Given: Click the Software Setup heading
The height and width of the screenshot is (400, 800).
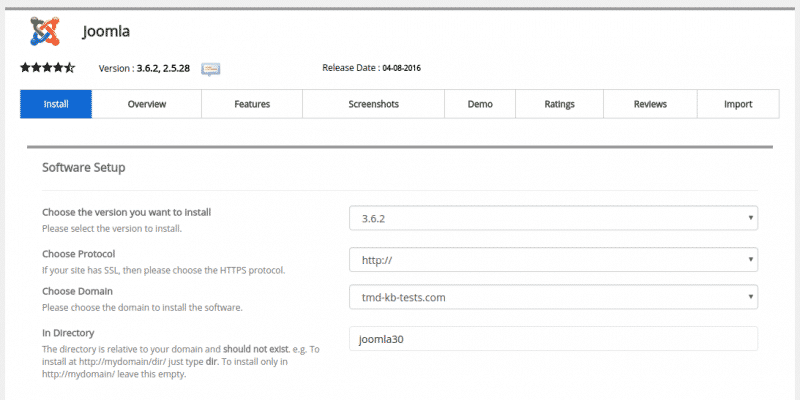Looking at the screenshot, I should click(x=84, y=167).
